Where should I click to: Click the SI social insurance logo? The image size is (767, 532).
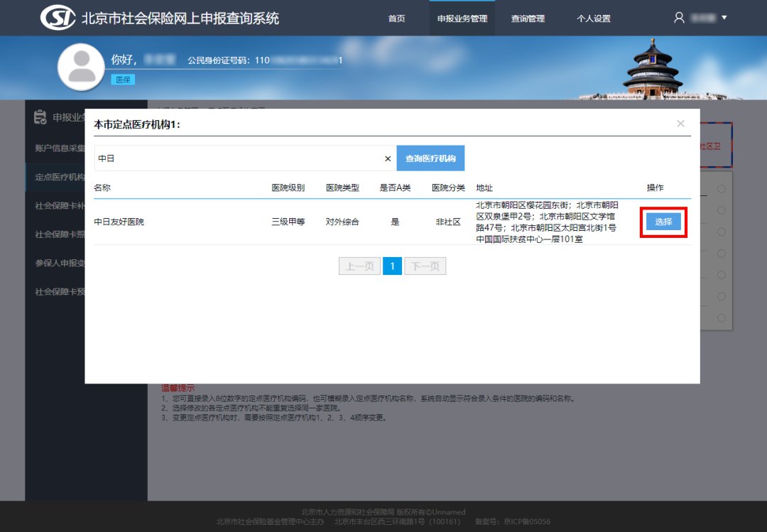(57, 18)
